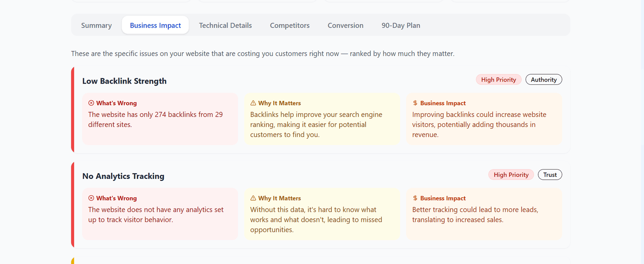Select the Low Backlink Strength issue heading
The height and width of the screenshot is (264, 644).
pos(124,81)
